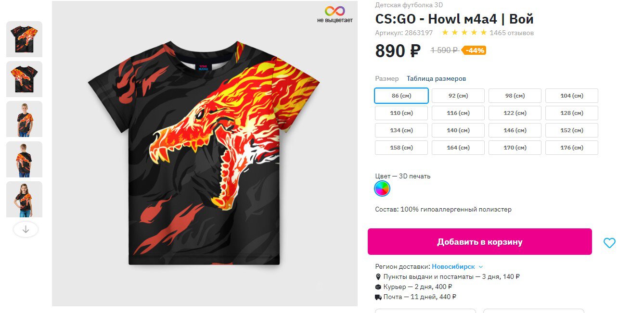Open the Таблица размеров size chart
Image resolution: width=644 pixels, height=313 pixels.
pos(436,78)
